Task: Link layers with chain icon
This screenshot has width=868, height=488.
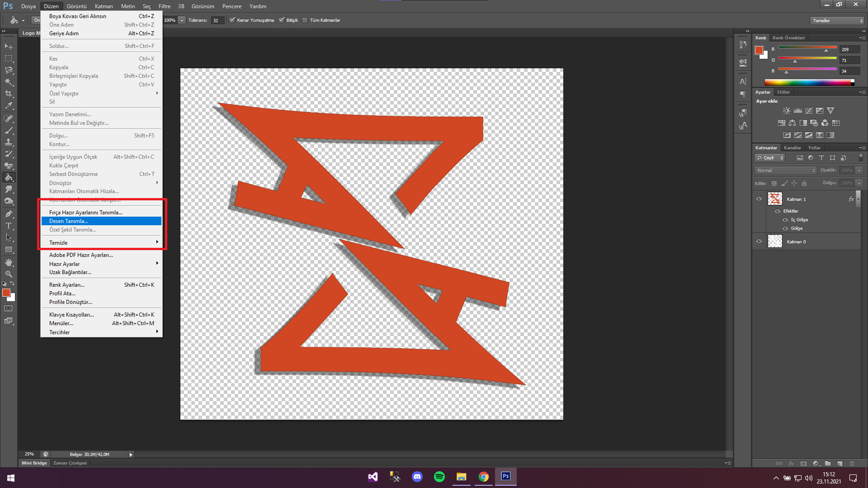Action: 779,463
